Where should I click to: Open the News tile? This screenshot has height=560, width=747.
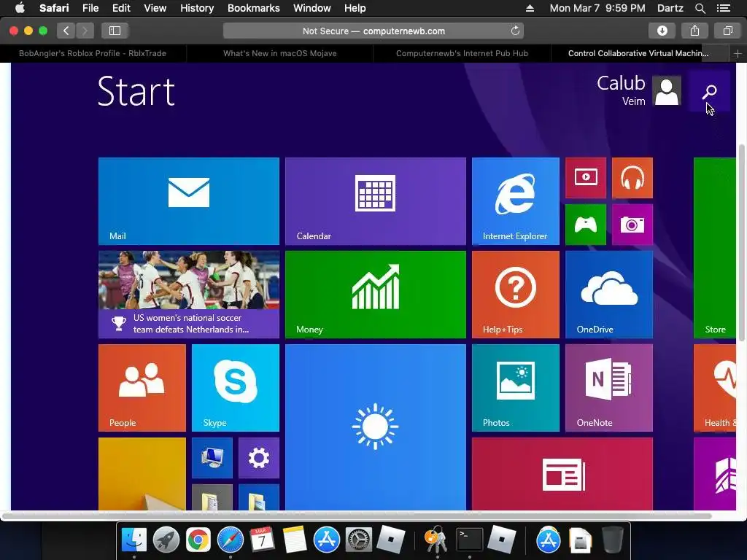(562, 474)
